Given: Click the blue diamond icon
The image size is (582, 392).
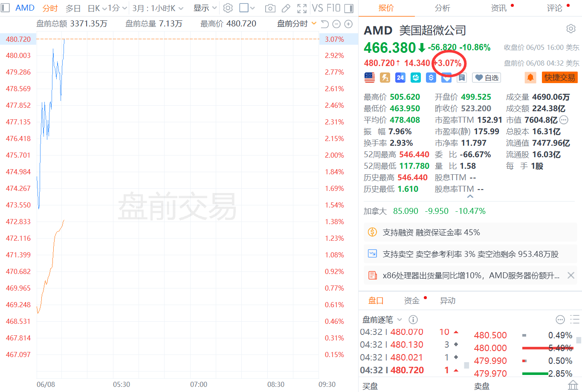Looking at the screenshot, I should coord(446,78).
